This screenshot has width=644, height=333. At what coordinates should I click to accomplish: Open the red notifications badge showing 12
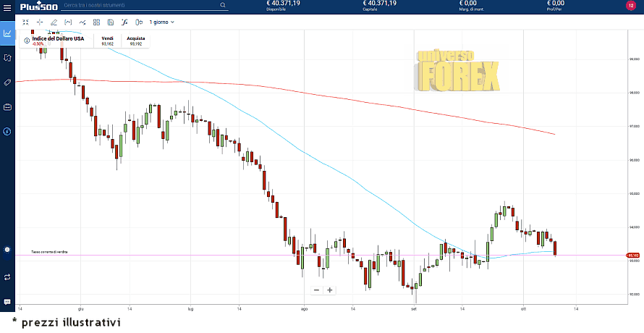[630, 6]
